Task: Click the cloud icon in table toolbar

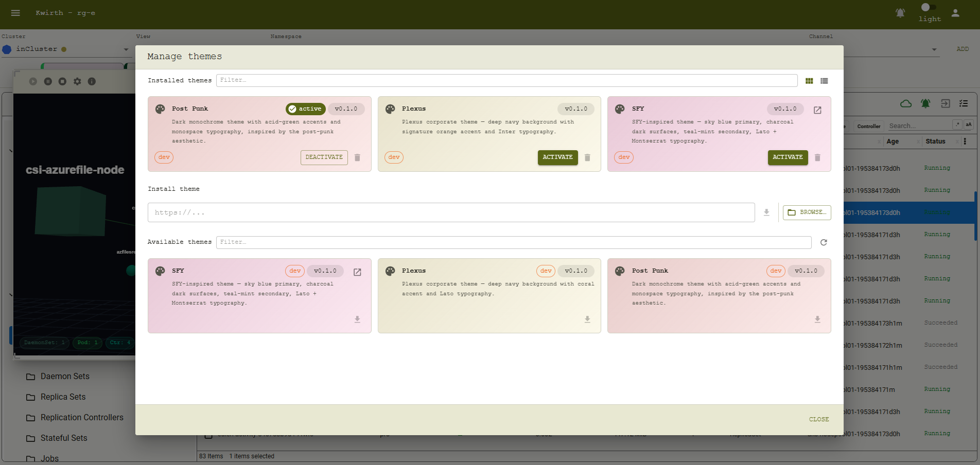Action: coord(906,103)
